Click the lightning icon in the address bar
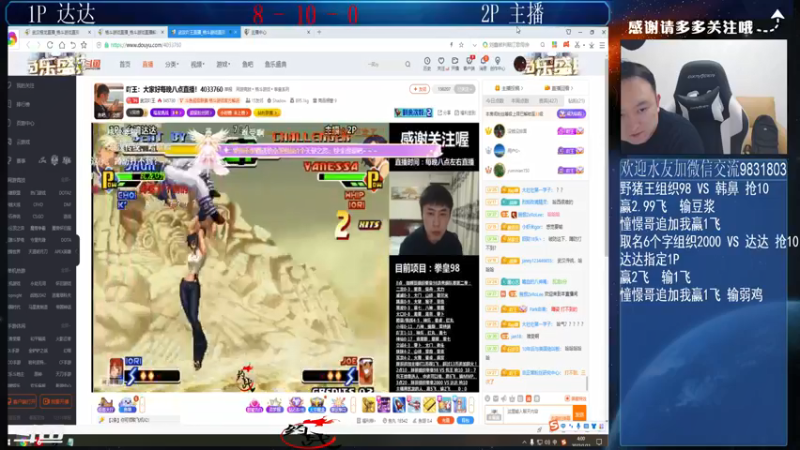The height and width of the screenshot is (450, 800). pyautogui.click(x=451, y=45)
